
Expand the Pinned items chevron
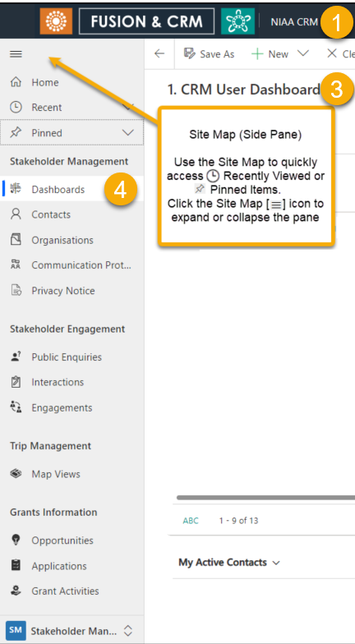pyautogui.click(x=128, y=133)
